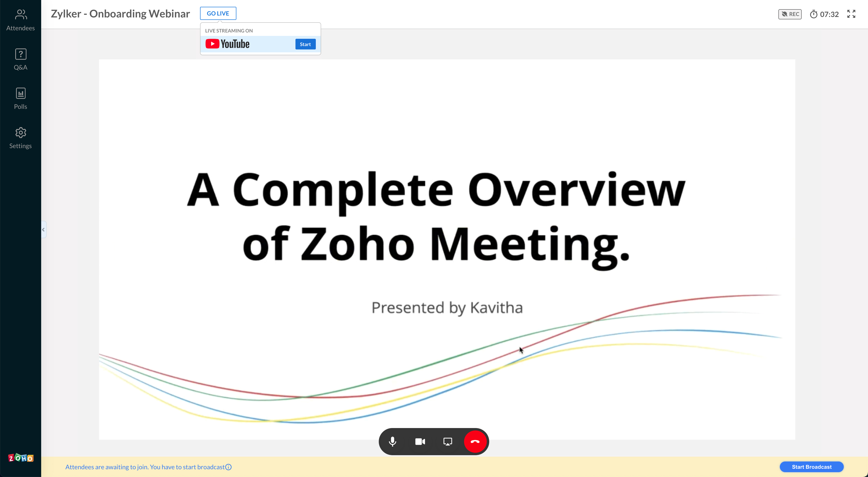Click the Start Broadcast button
The width and height of the screenshot is (868, 477).
point(811,467)
